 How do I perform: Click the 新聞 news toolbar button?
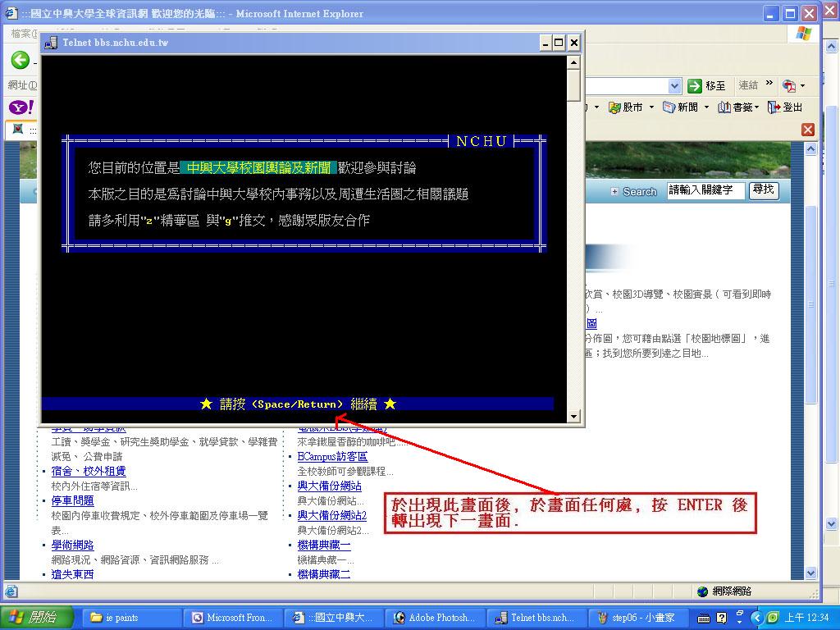point(680,107)
